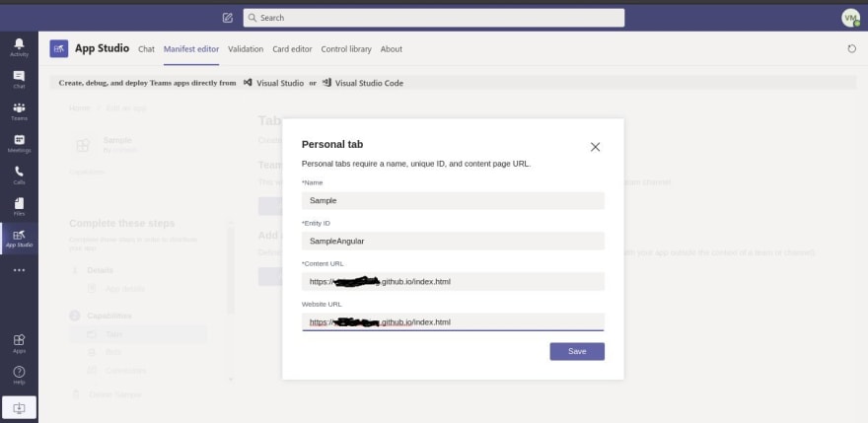Click the new chat compose icon
This screenshot has height=423, width=868.
point(228,18)
